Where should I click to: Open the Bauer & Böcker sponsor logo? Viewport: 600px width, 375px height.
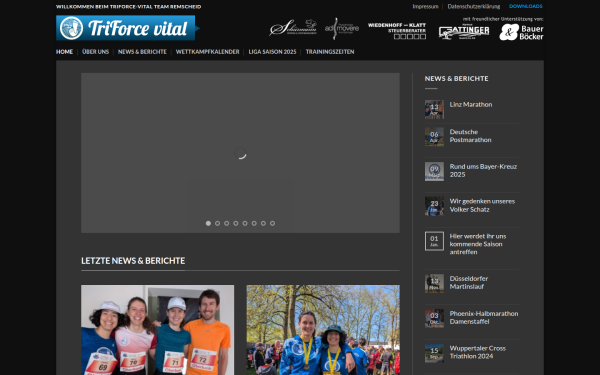point(521,32)
